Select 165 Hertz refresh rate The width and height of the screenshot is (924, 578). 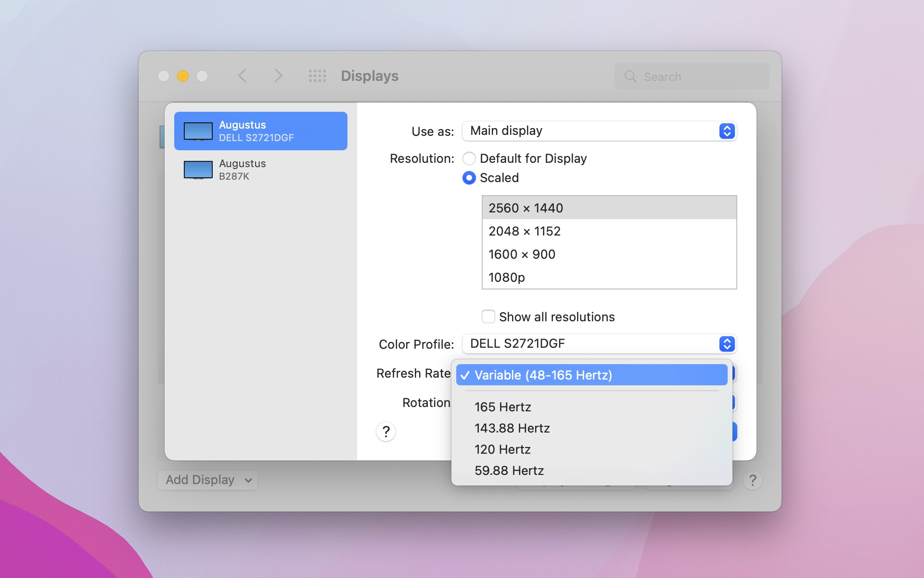503,407
